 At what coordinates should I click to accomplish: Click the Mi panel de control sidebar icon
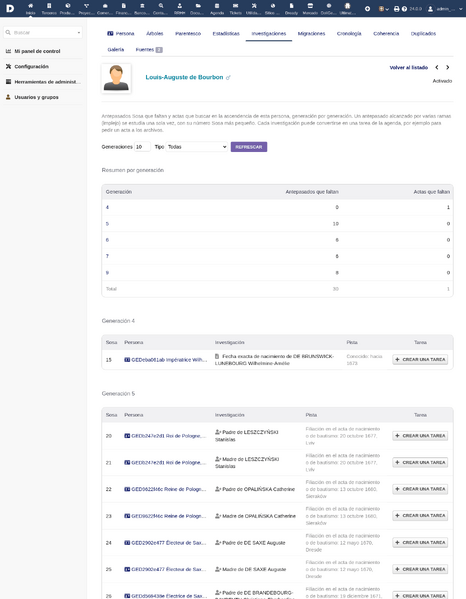8,51
